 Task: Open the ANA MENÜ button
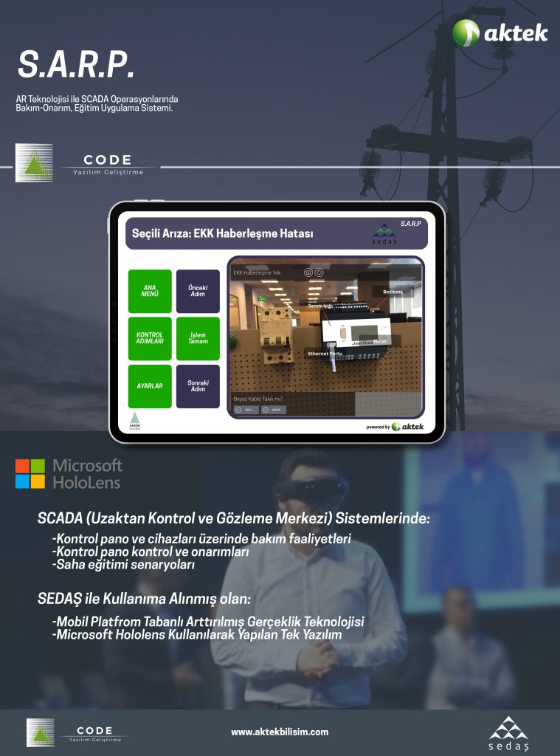point(150,291)
